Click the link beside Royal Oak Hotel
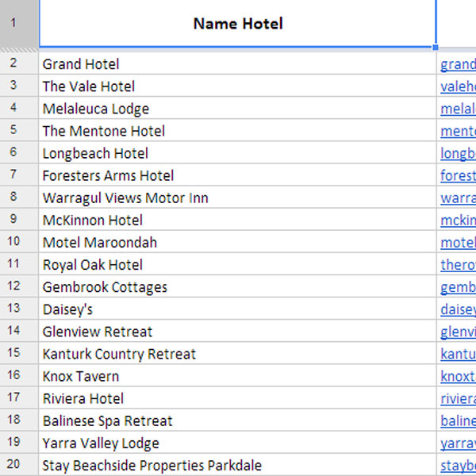The image size is (476, 476). 459,265
